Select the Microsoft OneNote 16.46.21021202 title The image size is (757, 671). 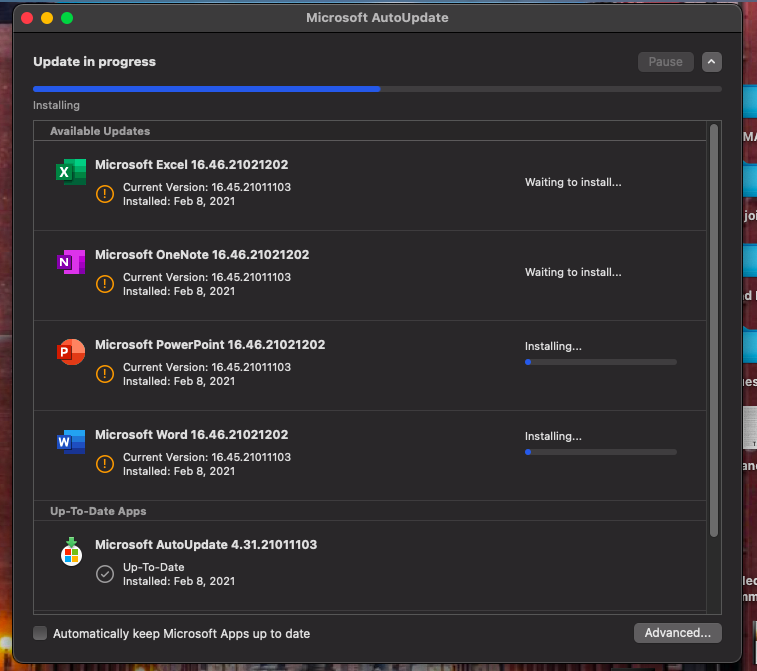click(x=202, y=254)
